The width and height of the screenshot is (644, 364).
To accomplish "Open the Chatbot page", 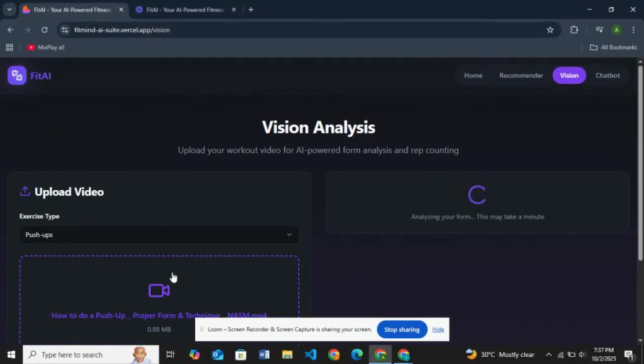I will (607, 75).
